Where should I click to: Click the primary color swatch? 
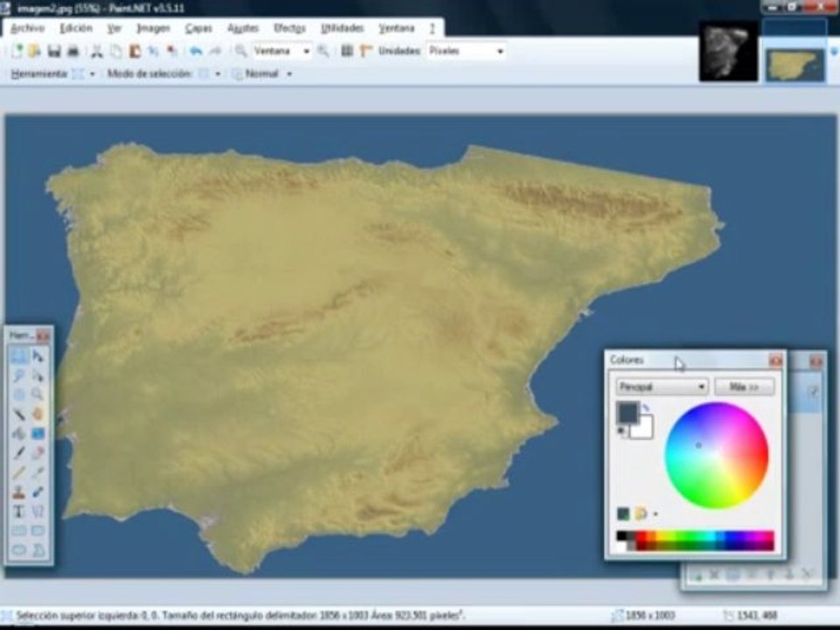coord(626,411)
